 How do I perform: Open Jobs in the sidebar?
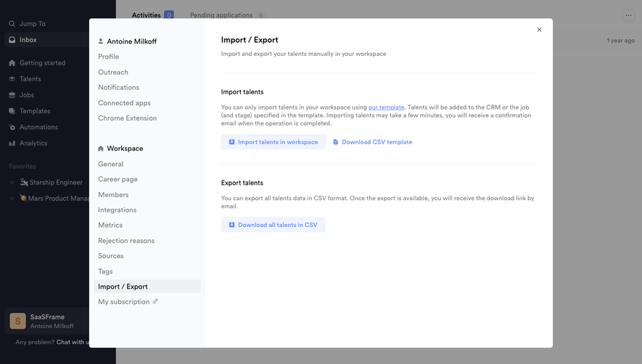27,95
